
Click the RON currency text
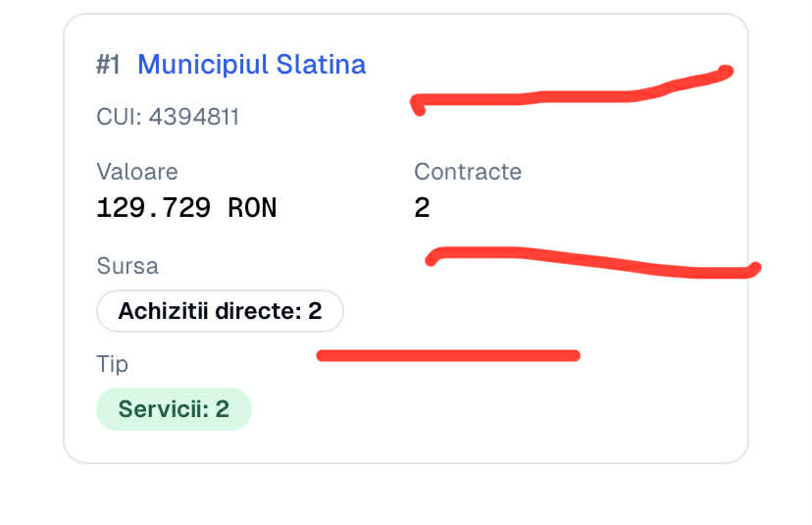point(252,208)
